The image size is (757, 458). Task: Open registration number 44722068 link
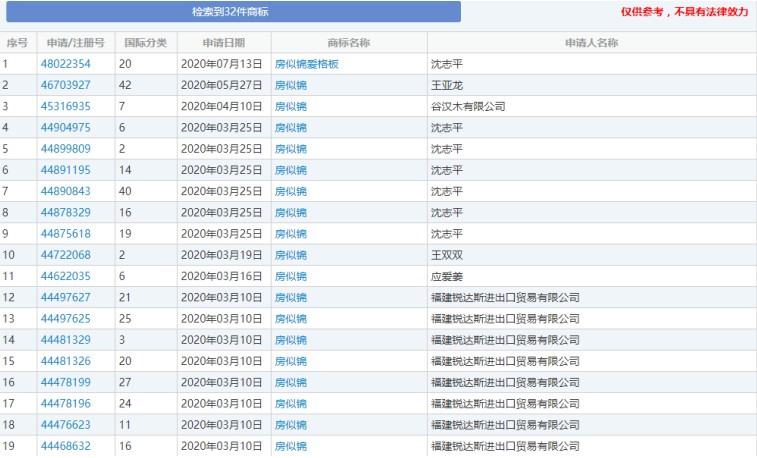click(65, 255)
